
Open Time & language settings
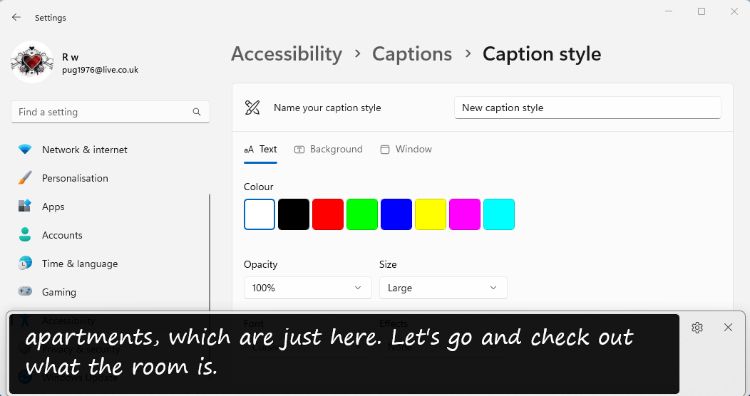tap(110, 264)
